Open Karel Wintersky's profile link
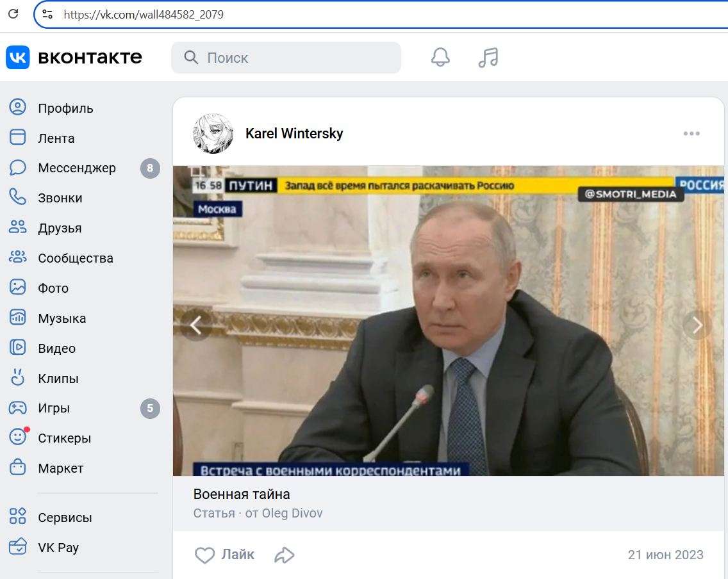 point(294,133)
